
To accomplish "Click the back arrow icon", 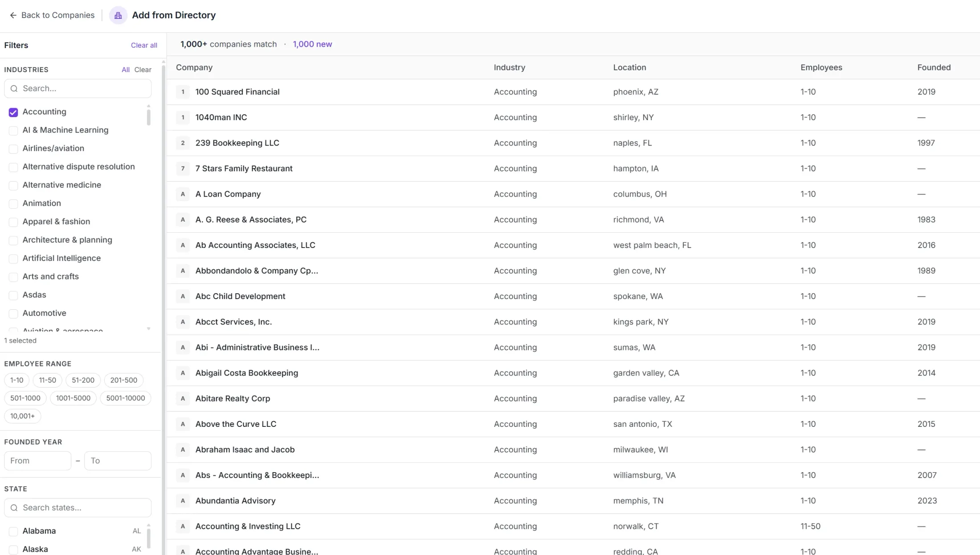I will point(13,15).
